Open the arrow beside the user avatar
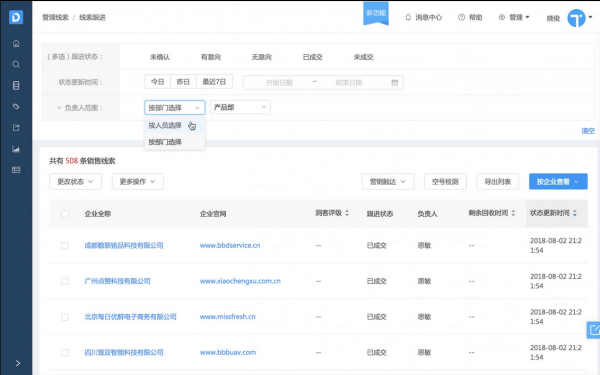 pos(590,17)
